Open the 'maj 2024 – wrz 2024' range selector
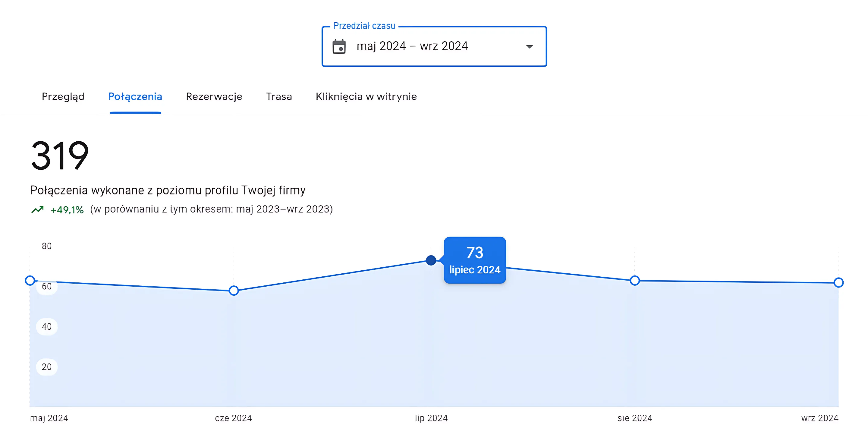 [x=434, y=46]
